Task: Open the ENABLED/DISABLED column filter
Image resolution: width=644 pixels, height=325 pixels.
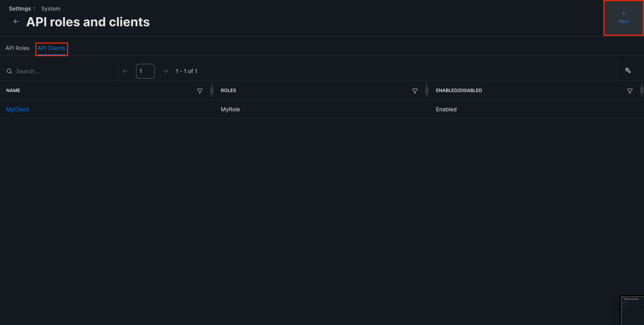Action: point(630,91)
